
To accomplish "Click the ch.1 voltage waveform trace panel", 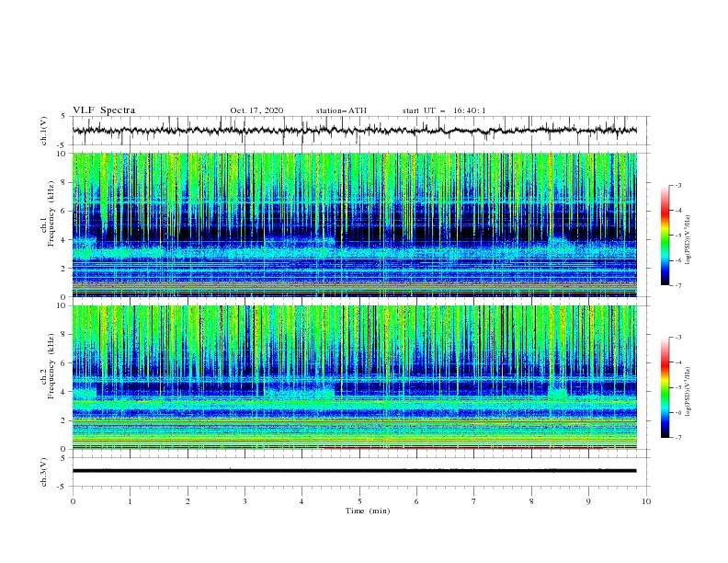I will [x=360, y=131].
